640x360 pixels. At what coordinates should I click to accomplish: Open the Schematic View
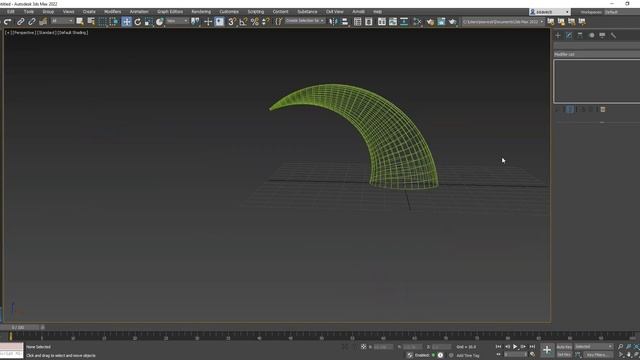coord(404,22)
